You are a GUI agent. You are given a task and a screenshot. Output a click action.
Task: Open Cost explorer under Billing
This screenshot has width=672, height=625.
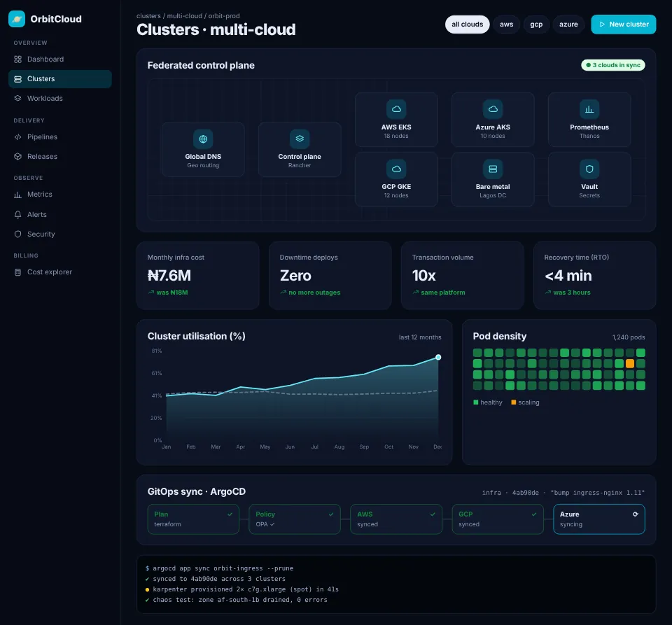click(60, 272)
